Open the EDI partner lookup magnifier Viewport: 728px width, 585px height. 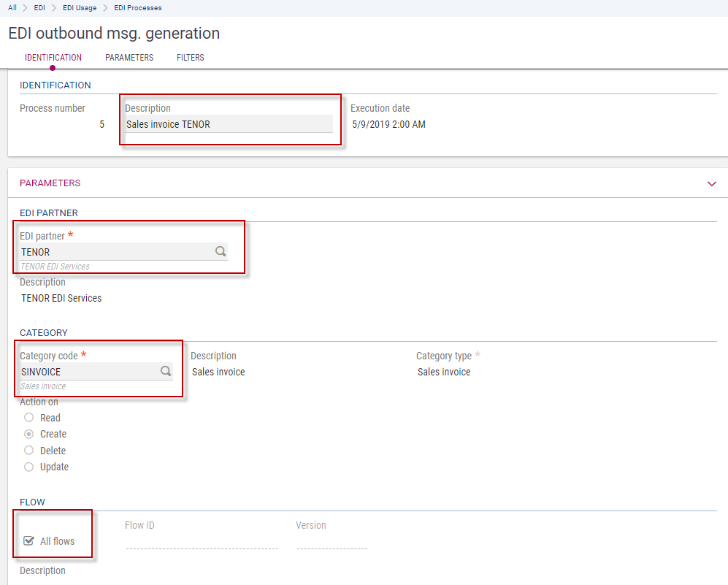tap(220, 251)
